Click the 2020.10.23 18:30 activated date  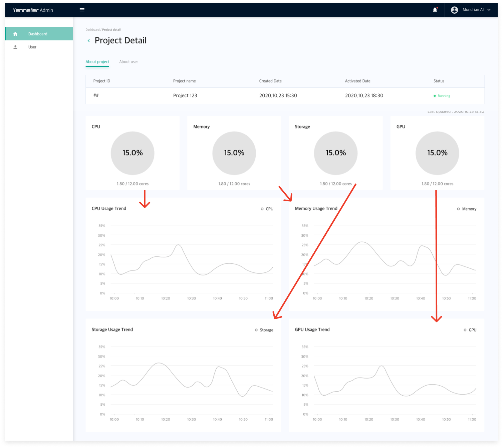pos(364,95)
